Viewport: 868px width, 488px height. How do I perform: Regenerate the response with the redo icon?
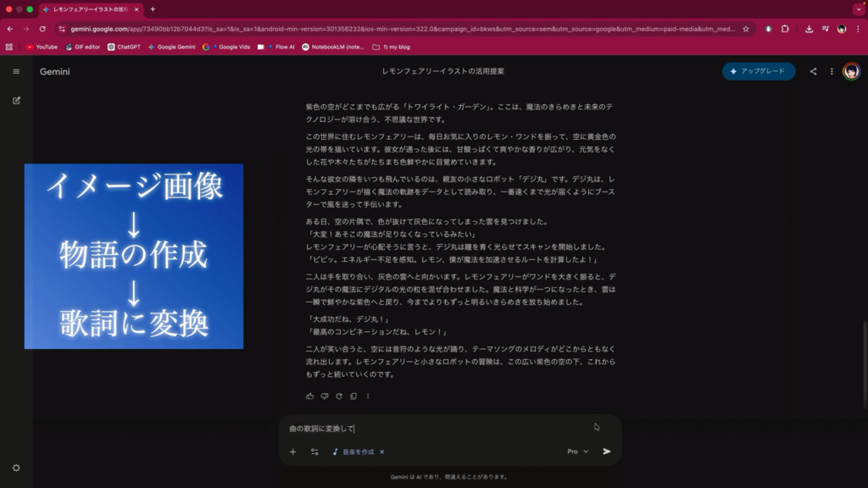tap(339, 396)
